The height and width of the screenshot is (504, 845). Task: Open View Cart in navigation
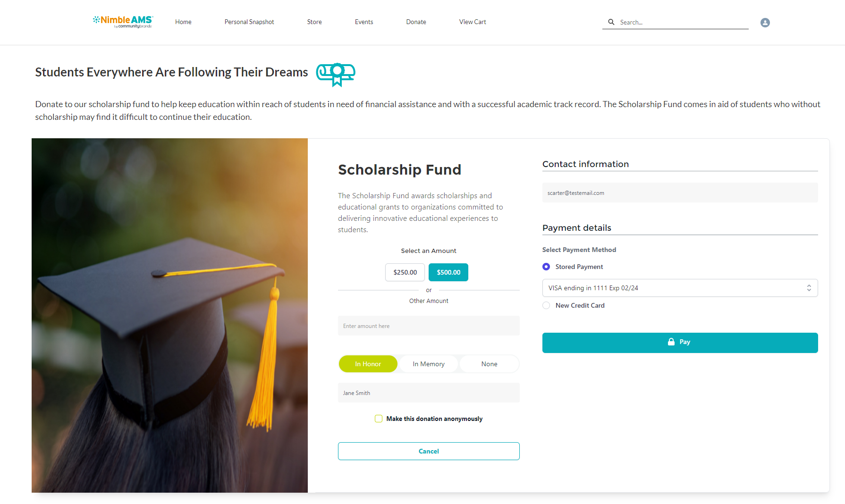[x=473, y=22]
